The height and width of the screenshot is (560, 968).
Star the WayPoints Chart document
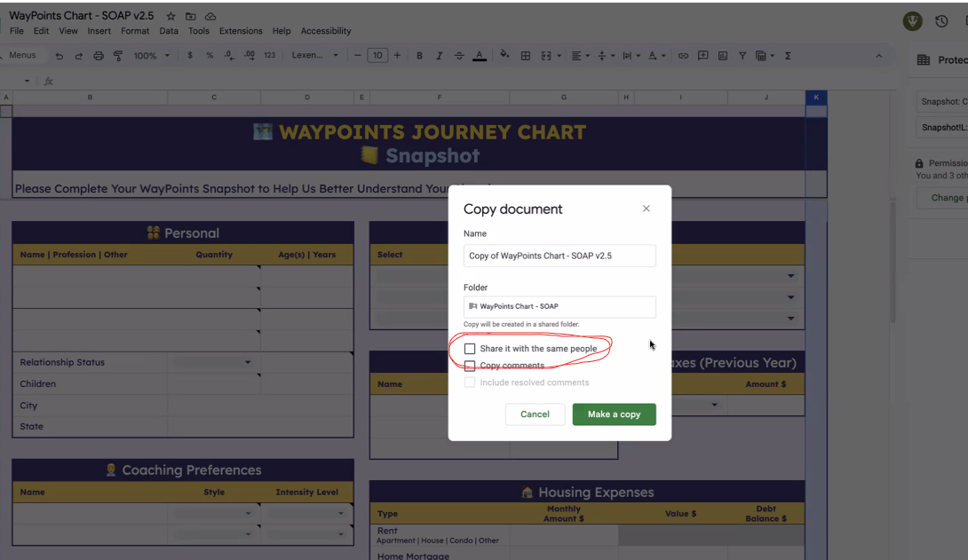171,16
